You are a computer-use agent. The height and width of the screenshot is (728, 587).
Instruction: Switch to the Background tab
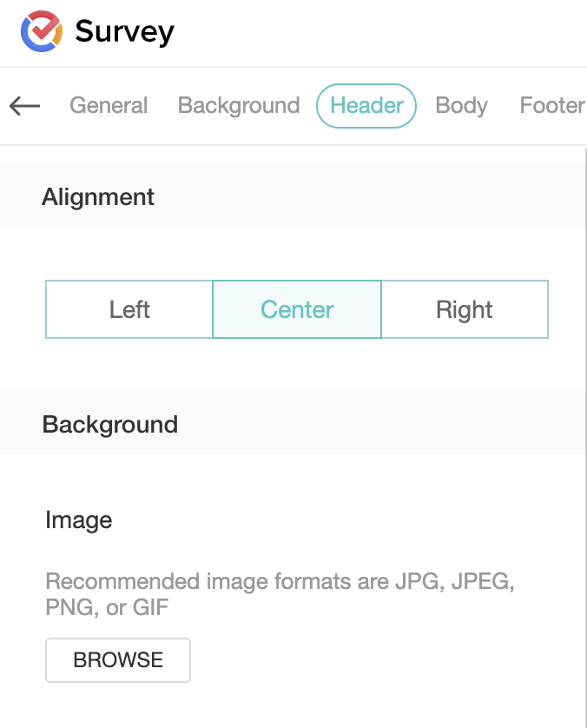coord(239,106)
